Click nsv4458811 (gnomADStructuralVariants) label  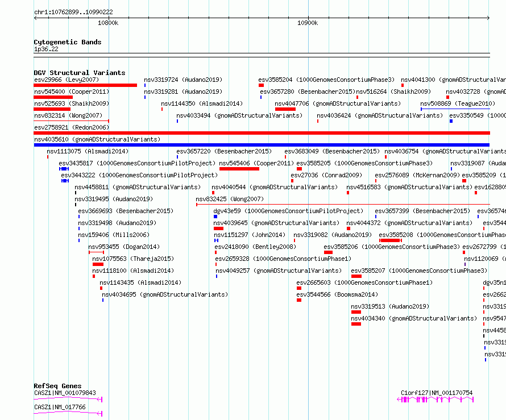pos(138,187)
